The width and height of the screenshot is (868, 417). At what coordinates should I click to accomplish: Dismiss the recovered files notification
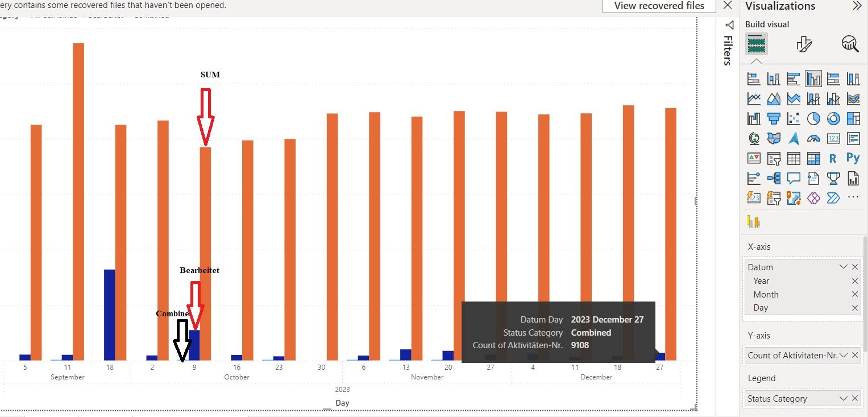728,5
